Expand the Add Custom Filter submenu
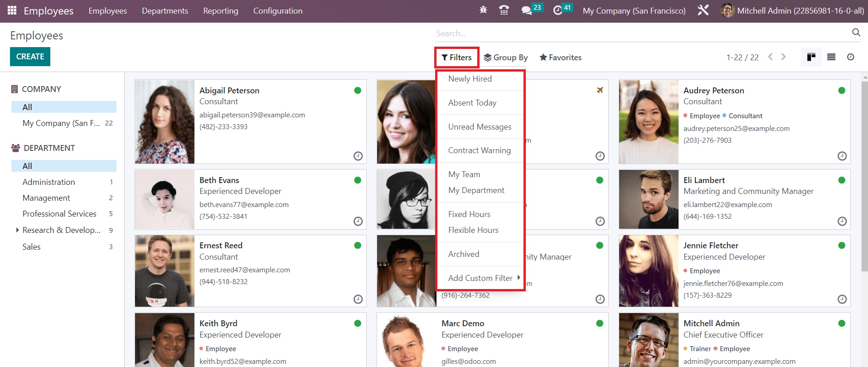 (x=480, y=278)
